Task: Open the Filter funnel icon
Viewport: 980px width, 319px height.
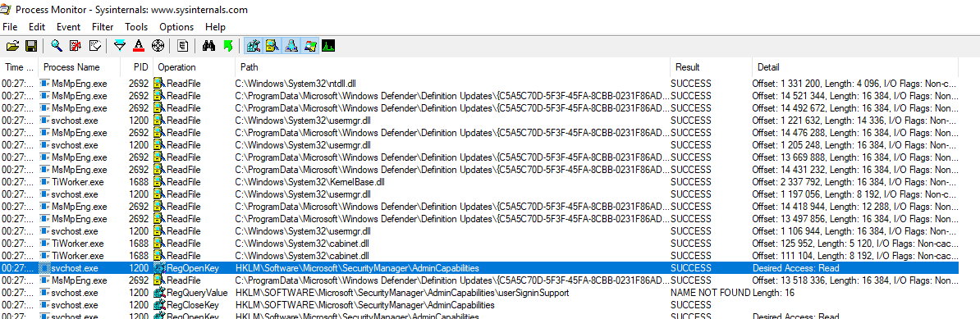Action: 120,46
